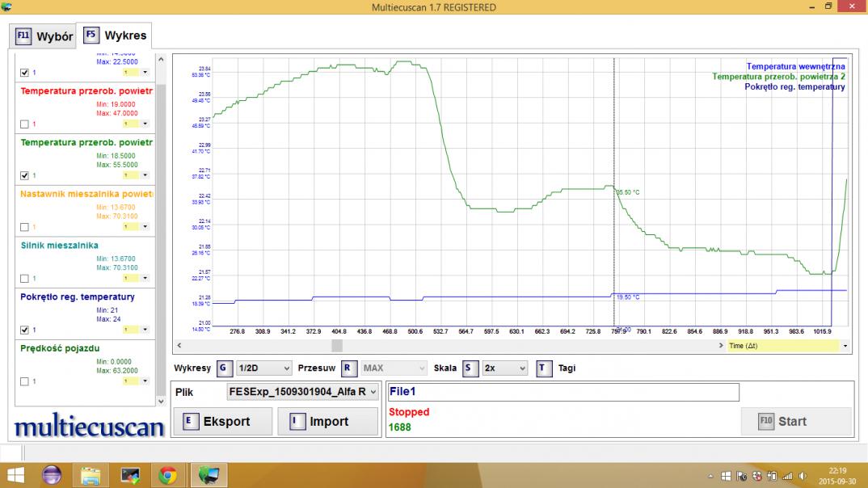868x488 pixels.
Task: Switch to the Wybór tab
Action: click(44, 36)
